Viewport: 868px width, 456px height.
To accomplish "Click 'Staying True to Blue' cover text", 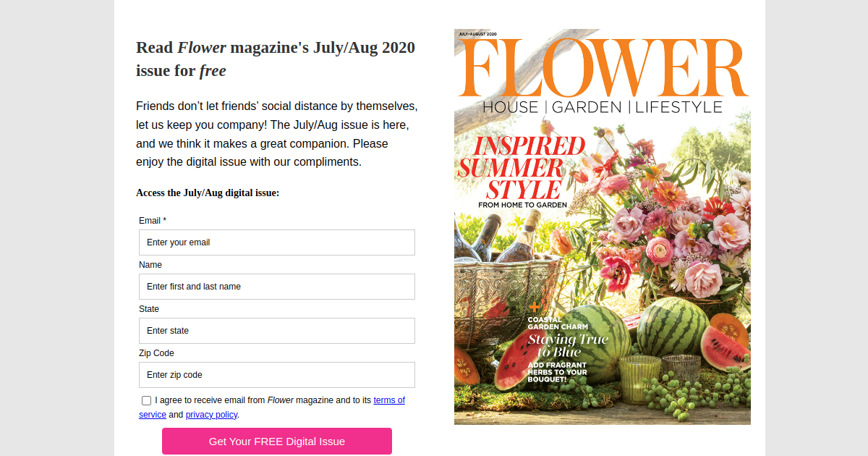I will [567, 345].
